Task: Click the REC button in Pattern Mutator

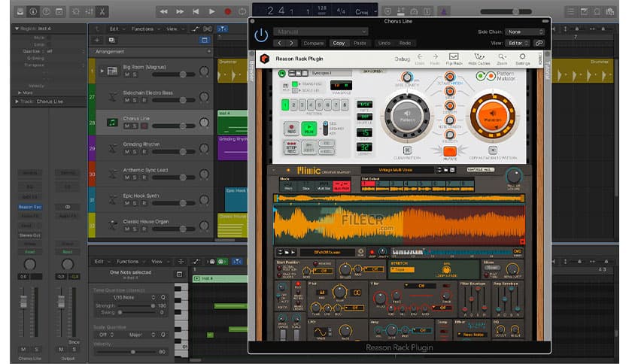Action: [x=292, y=129]
